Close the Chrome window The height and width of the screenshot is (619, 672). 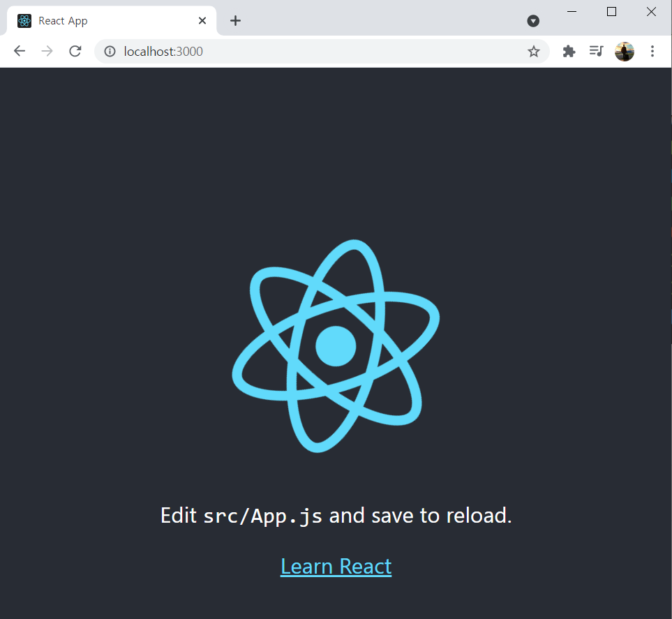pos(651,12)
